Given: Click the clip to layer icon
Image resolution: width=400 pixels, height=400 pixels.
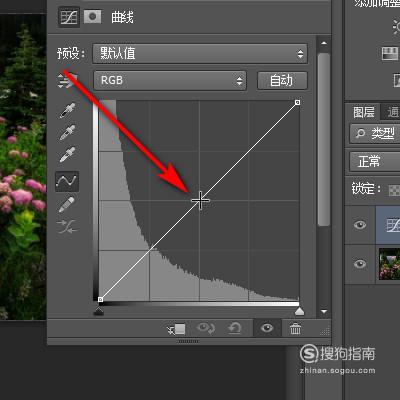Looking at the screenshot, I should [x=176, y=329].
